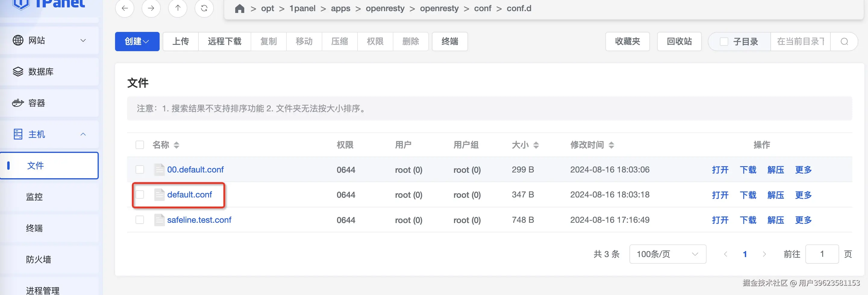Click file icon of 00.default.conf
868x295 pixels.
pyautogui.click(x=159, y=169)
